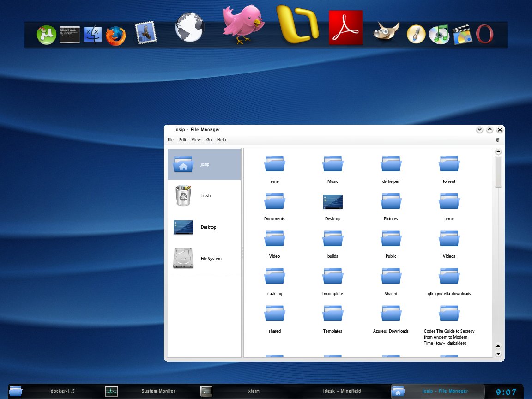Open the View menu
532x399 pixels.
point(196,140)
